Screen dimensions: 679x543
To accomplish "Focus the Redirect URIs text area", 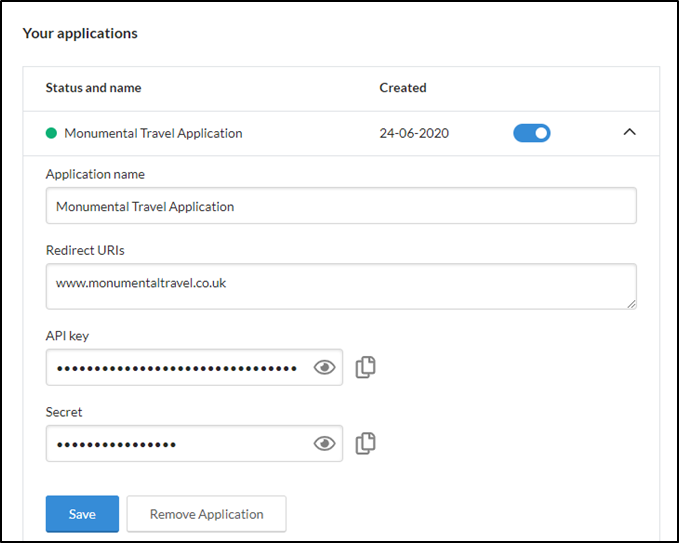I will pos(340,286).
